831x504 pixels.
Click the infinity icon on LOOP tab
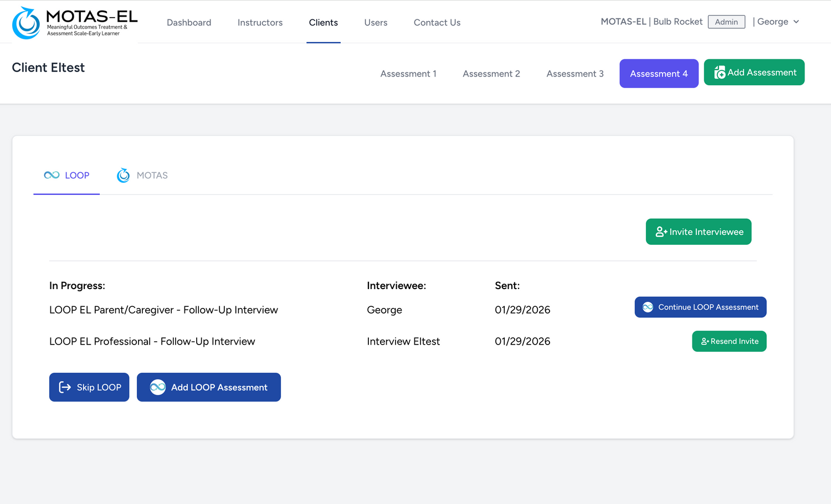tap(52, 175)
